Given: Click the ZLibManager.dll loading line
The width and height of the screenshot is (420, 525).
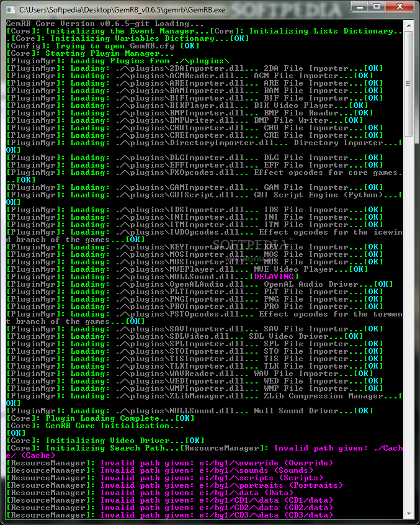Looking at the screenshot, I should tap(205, 400).
